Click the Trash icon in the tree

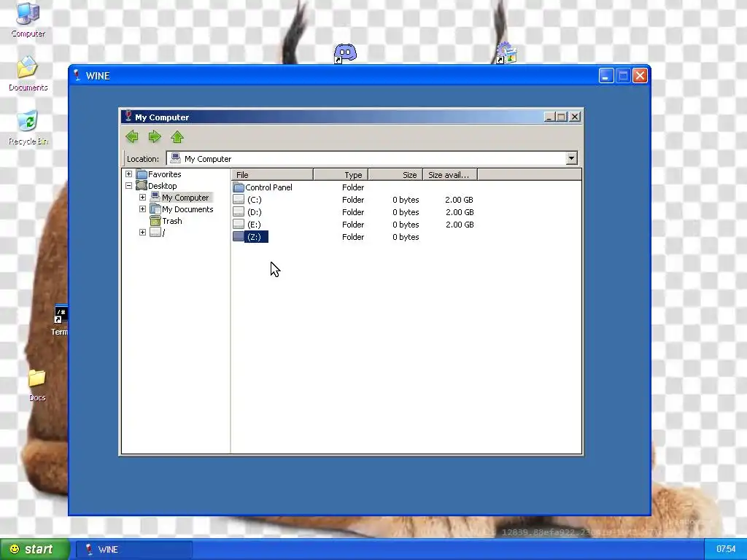pyautogui.click(x=155, y=221)
